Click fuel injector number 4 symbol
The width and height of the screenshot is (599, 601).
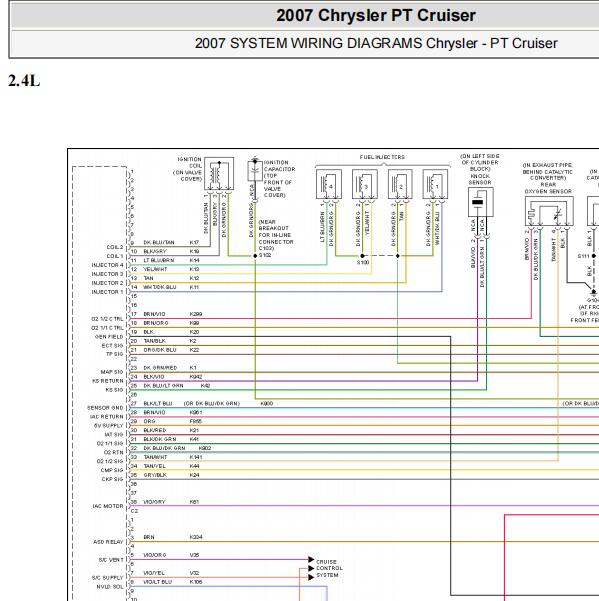coord(329,184)
